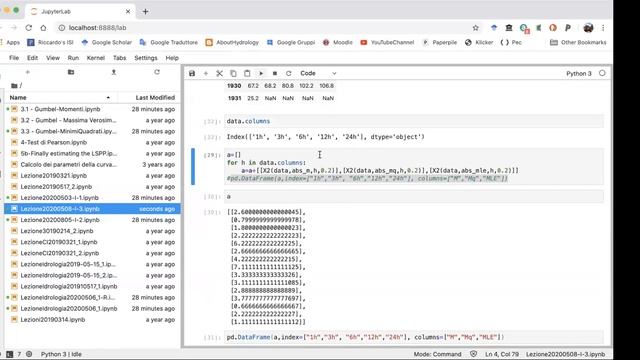Select 3.2 - Gumbel - Massima Verosim file
This screenshot has height=360, width=640.
pyautogui.click(x=92, y=120)
